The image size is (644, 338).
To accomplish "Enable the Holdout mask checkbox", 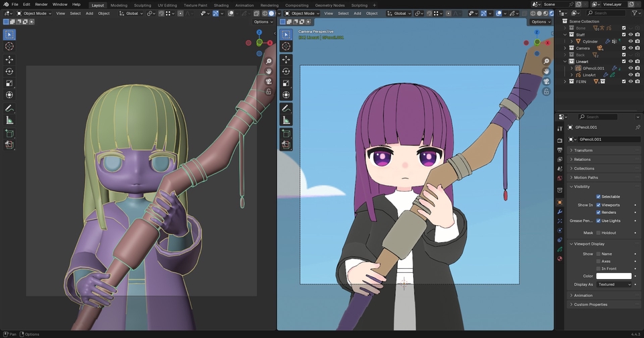I will coord(598,233).
